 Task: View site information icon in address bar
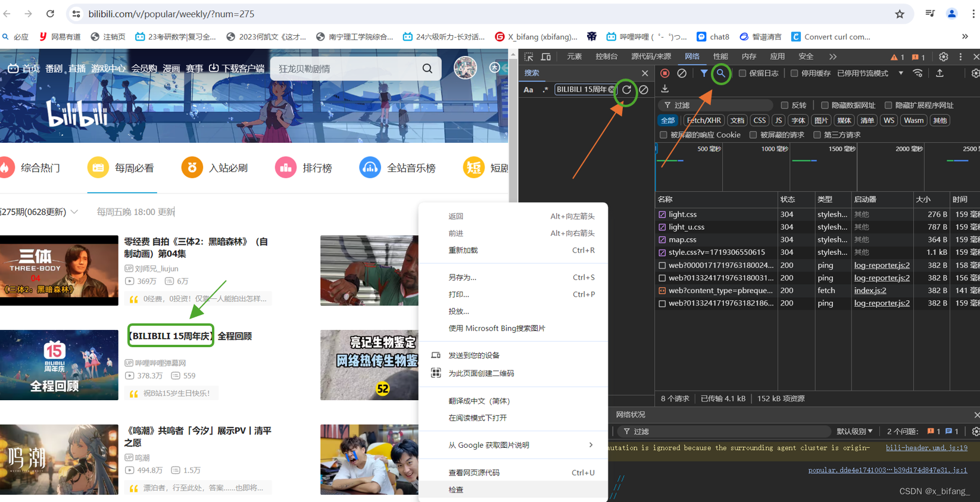point(76,14)
